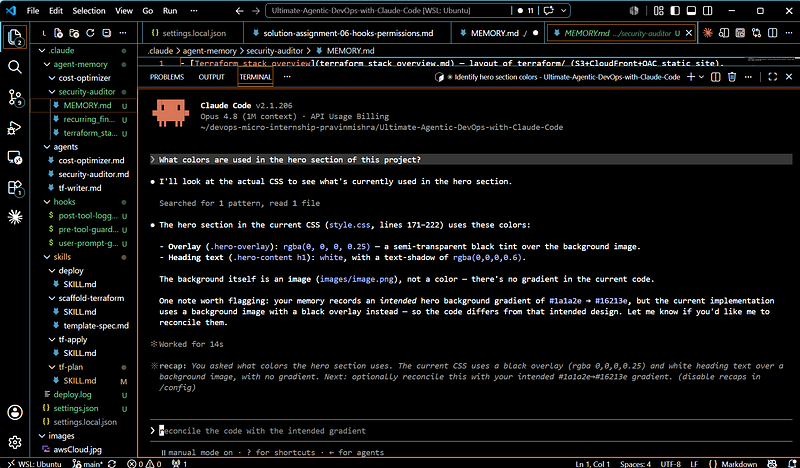Open Explorer's more actions ellipsis
This screenshot has width=800, height=468.
pos(123,33)
